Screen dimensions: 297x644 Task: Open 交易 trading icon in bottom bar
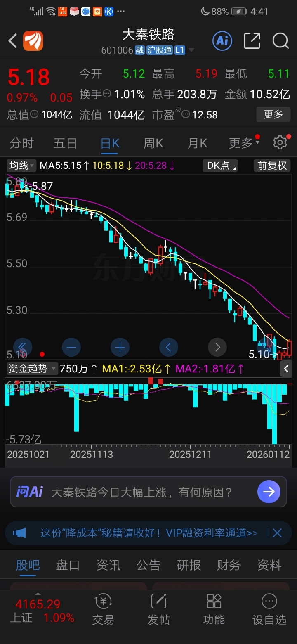point(103,610)
